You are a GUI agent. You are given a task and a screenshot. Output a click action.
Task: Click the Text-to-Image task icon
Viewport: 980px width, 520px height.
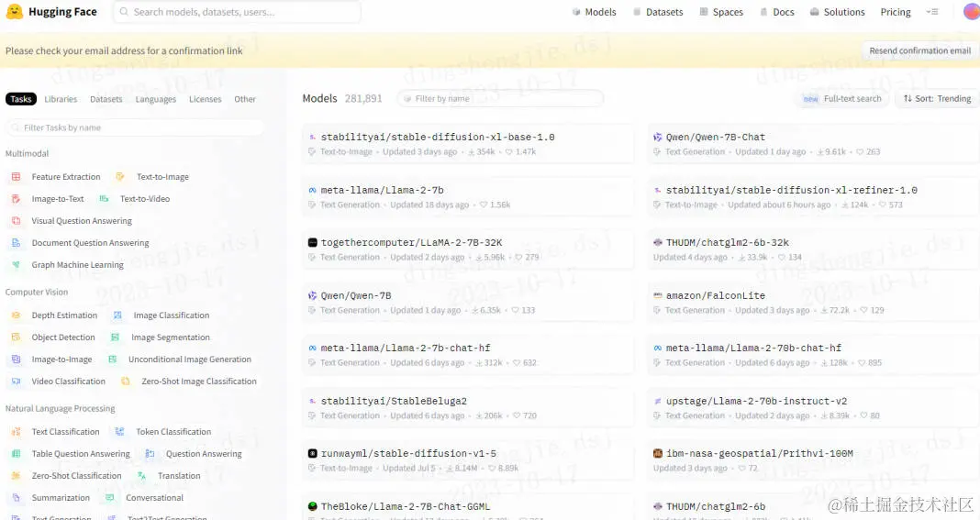(120, 177)
